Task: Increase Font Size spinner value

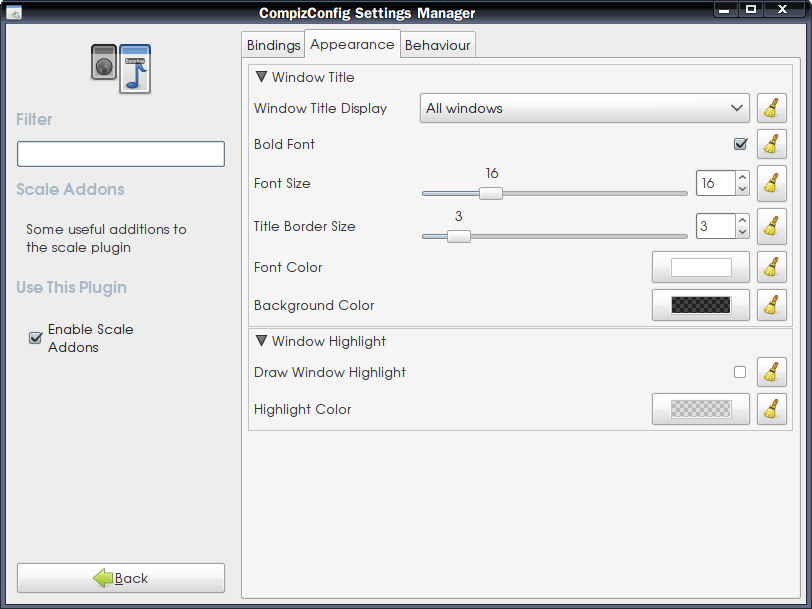Action: coord(743,177)
